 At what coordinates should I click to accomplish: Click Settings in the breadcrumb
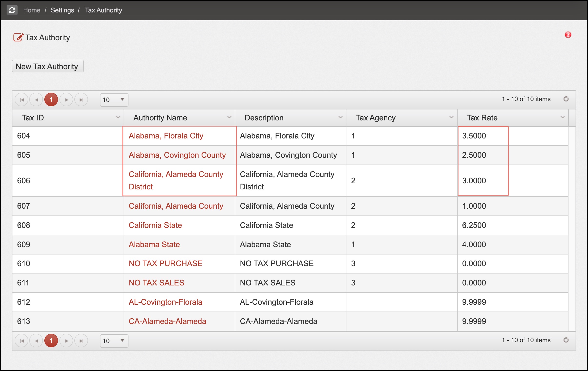click(x=62, y=10)
